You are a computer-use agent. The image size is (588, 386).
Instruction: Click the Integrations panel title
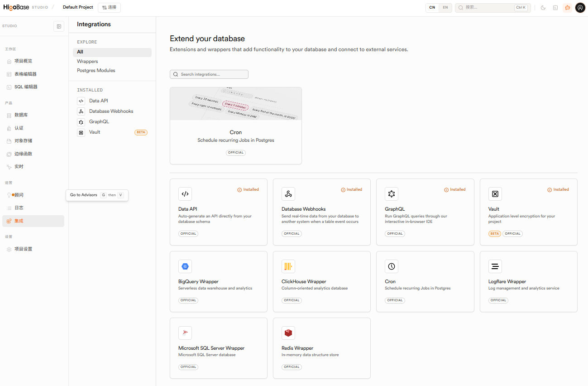coord(94,24)
